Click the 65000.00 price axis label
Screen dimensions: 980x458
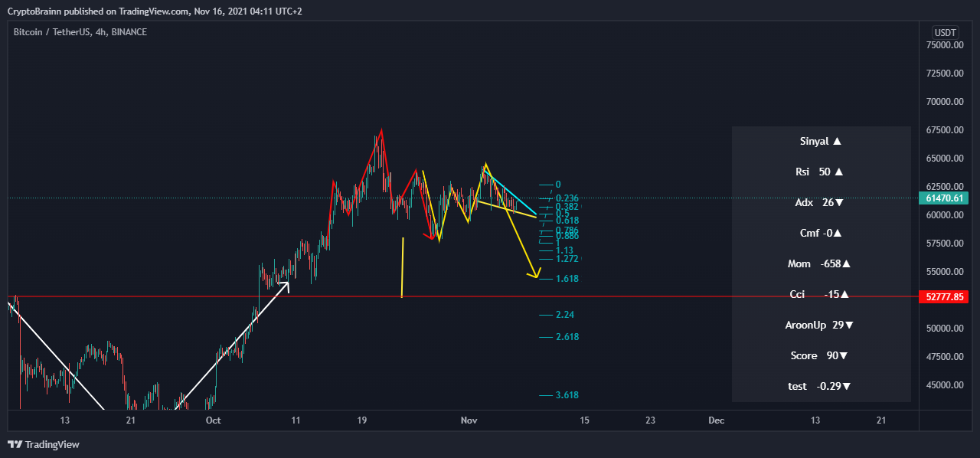pyautogui.click(x=943, y=159)
